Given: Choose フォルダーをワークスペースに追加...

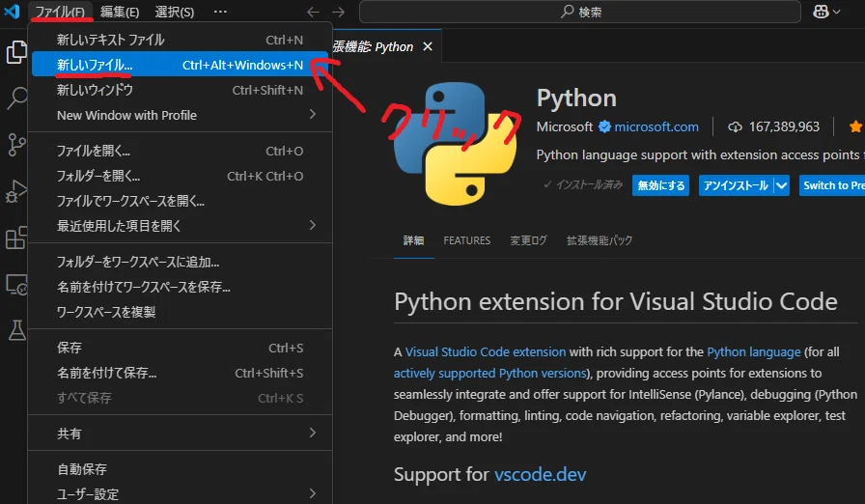Looking at the screenshot, I should [180, 262].
